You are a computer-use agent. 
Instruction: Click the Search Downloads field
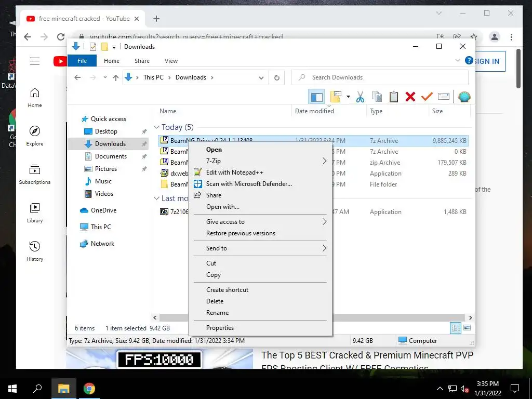coord(380,77)
